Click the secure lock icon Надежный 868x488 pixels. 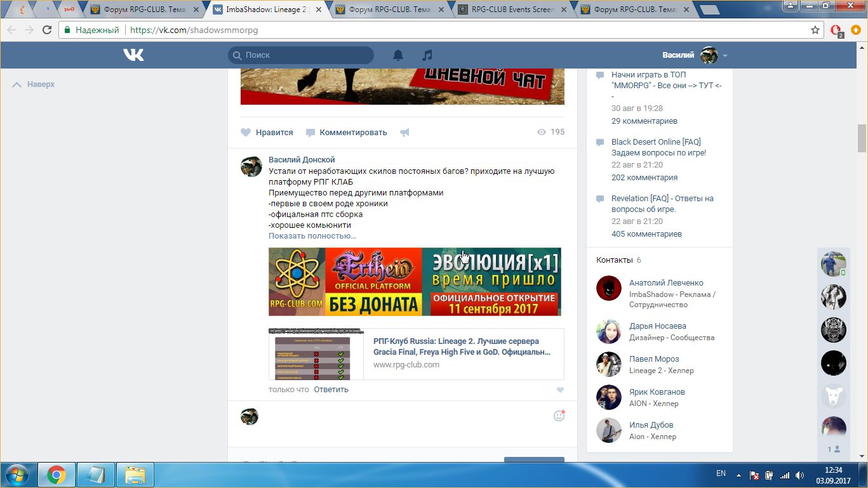point(68,30)
